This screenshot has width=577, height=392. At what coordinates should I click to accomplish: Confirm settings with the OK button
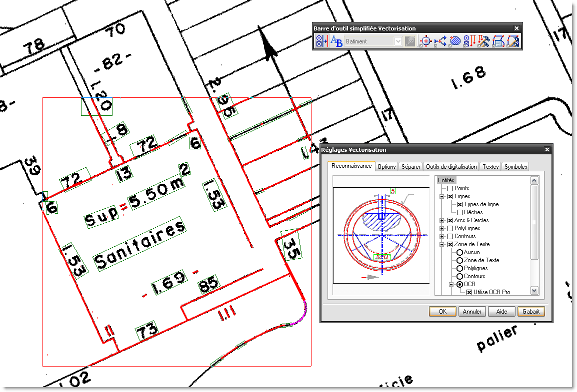pyautogui.click(x=442, y=311)
